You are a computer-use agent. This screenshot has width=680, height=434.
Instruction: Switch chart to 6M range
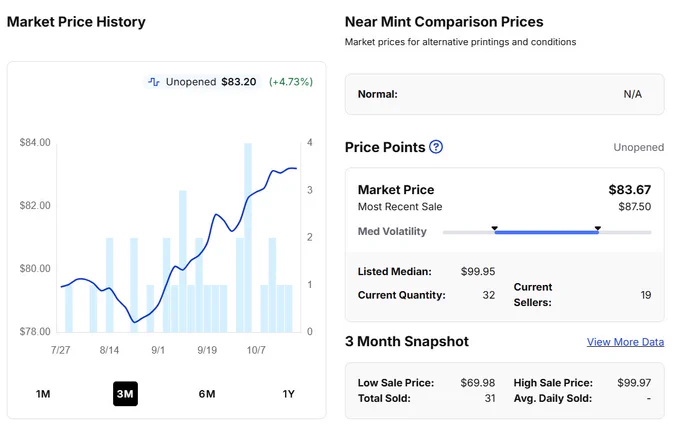point(207,394)
